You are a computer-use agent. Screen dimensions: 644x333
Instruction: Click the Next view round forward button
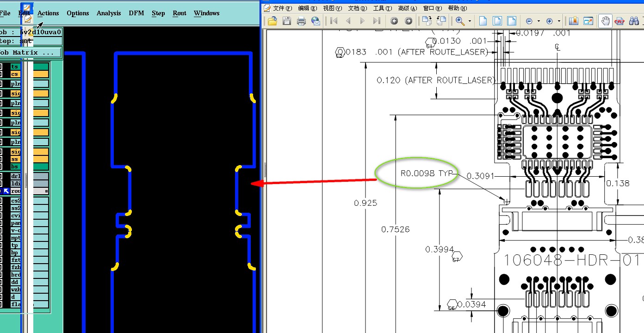point(409,21)
